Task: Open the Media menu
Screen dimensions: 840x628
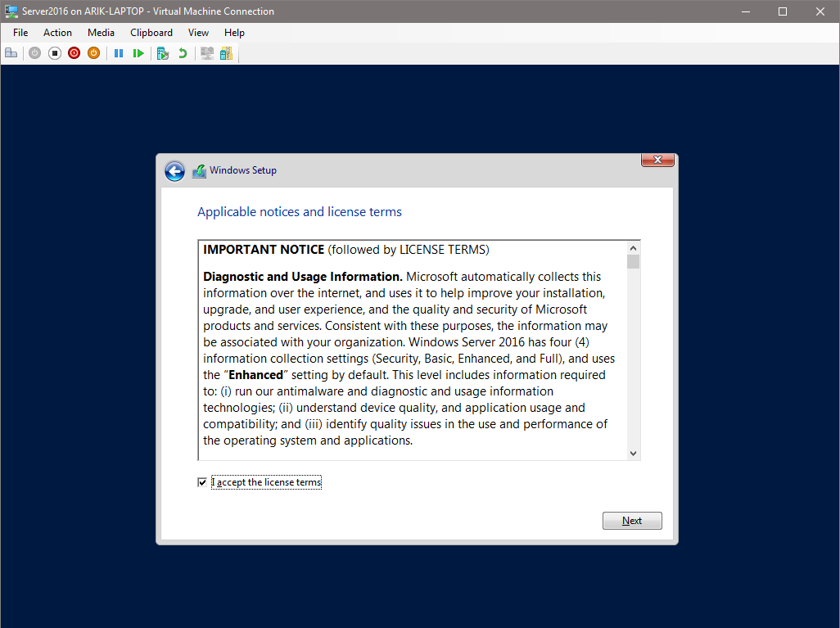Action: [x=101, y=33]
